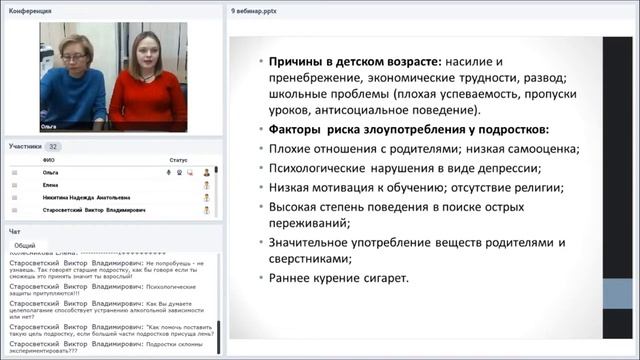Screen dimensions: 640x360
Task: Click bullet 'Раннее курение сигарет.'
Action: click(x=339, y=278)
